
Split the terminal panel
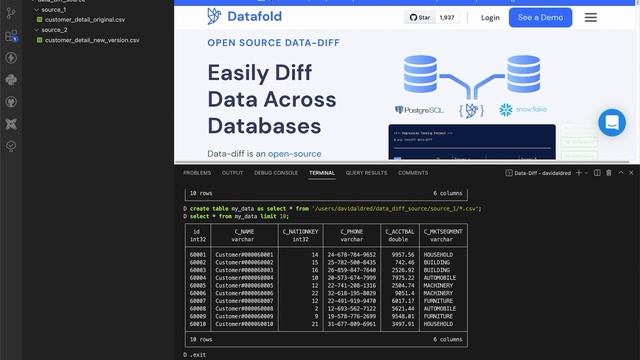(597, 173)
